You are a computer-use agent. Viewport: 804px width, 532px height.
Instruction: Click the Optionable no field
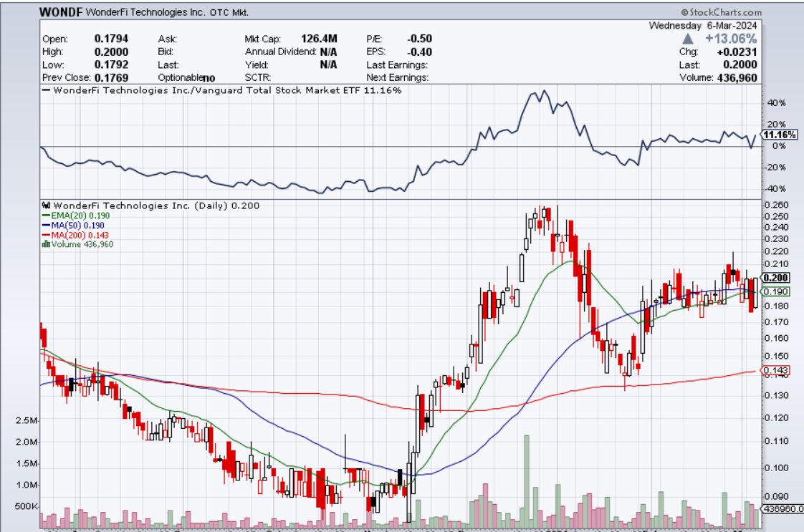click(x=186, y=78)
